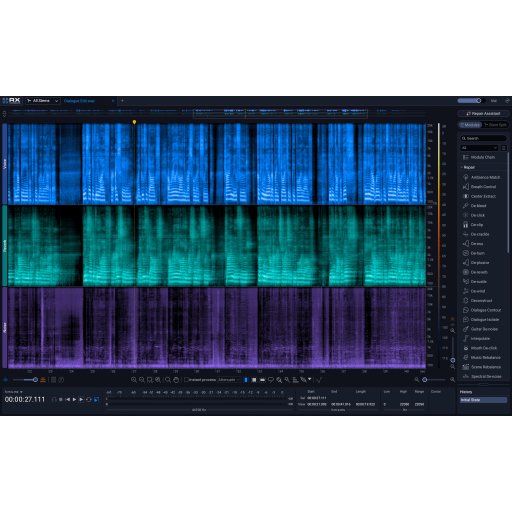Select the grab hand tool

(x=176, y=380)
